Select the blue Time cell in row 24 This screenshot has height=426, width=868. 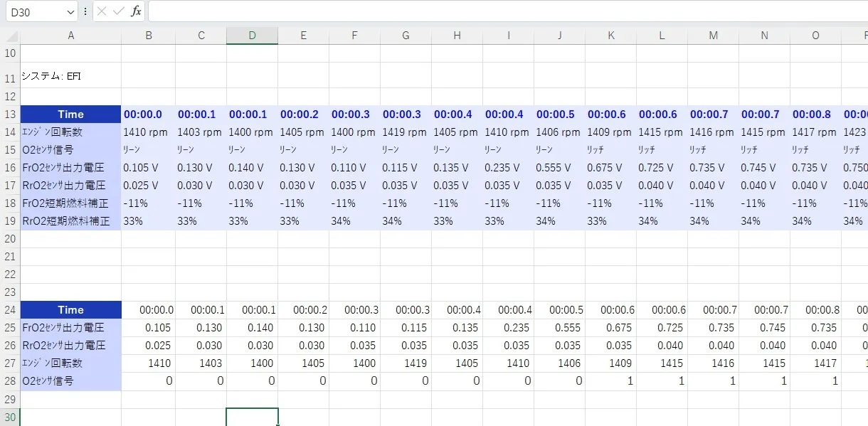click(70, 310)
